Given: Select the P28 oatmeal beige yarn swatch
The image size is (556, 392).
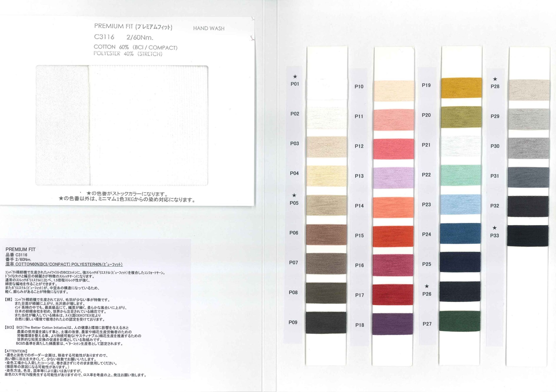Looking at the screenshot, I should point(529,90).
